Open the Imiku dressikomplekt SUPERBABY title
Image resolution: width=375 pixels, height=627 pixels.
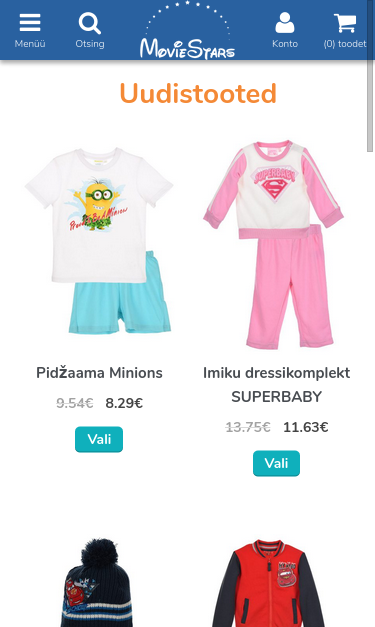pyautogui.click(x=276, y=385)
